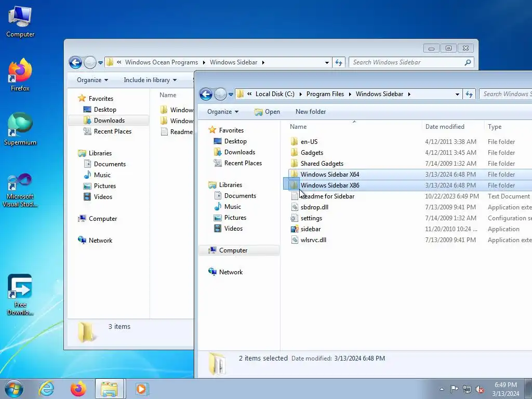The image size is (532, 399).
Task: Select the settings configuration file
Action: (x=311, y=218)
